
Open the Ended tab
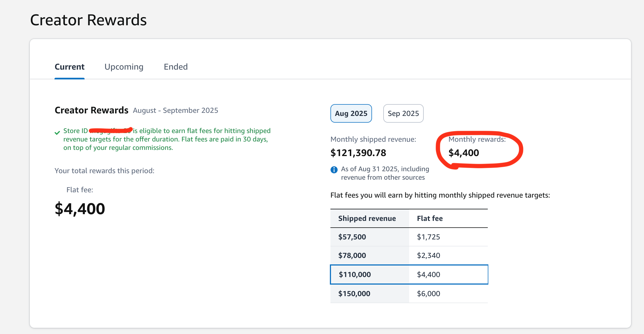[x=176, y=67]
